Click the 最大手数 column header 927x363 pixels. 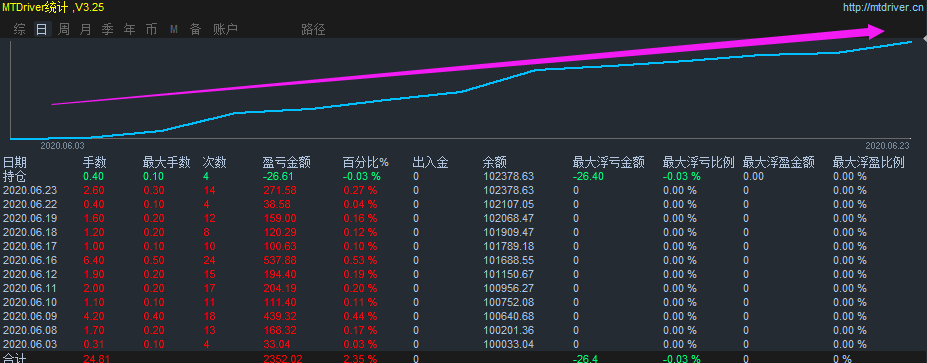point(167,163)
